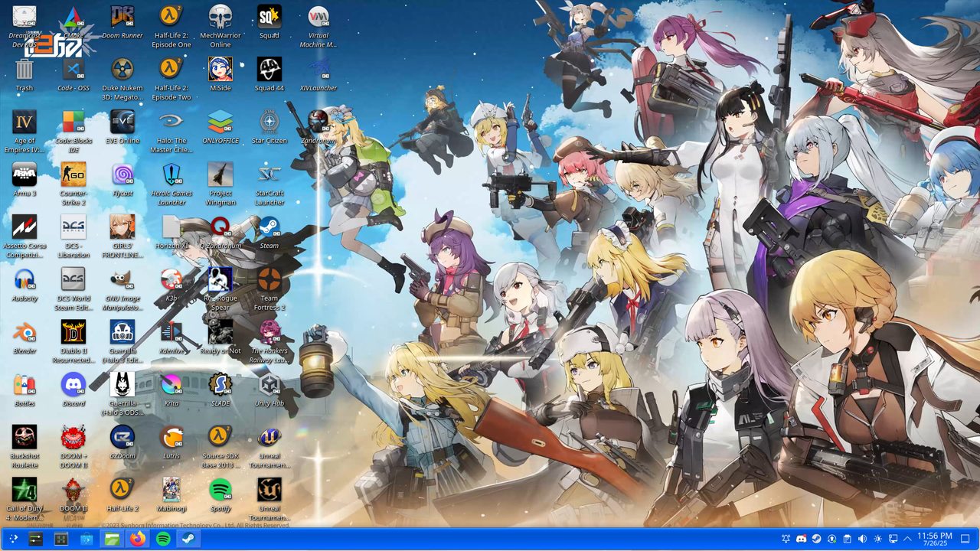Launch Half-Life 2: Episode Two shortcut
Viewport: 980px width, 551px height.
coord(171,70)
